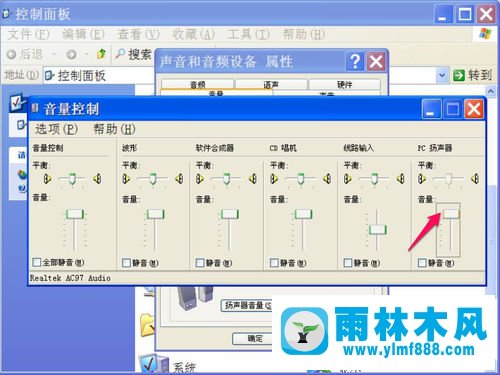Screen dimensions: 500x375
Task: Expand the address bar dropdown arrow
Action: [x=442, y=75]
